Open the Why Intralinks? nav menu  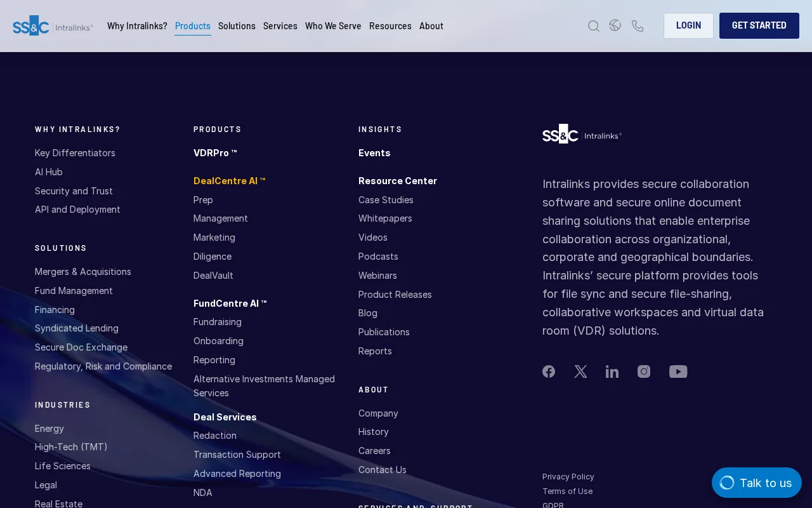137,26
